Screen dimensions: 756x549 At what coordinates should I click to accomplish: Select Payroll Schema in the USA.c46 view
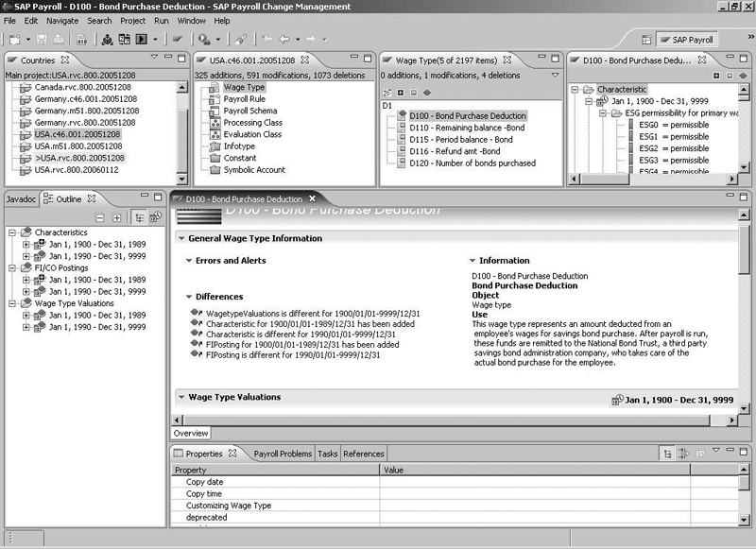pos(250,111)
